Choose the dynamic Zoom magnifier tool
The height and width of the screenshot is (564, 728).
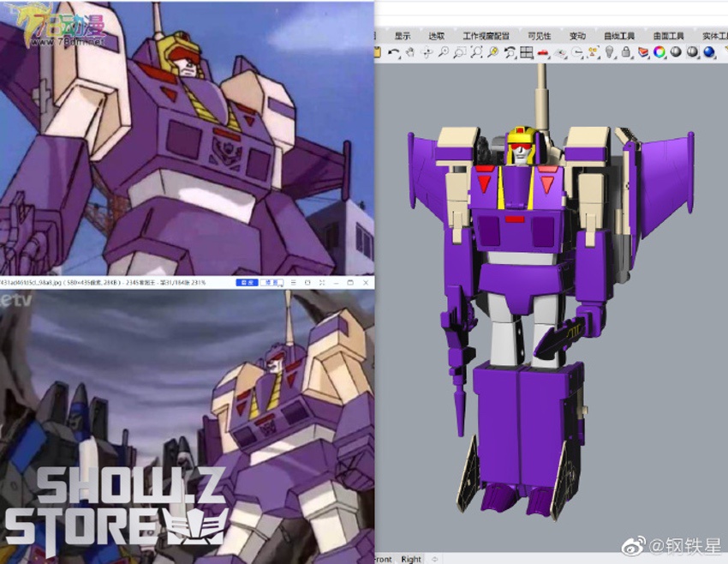point(444,52)
